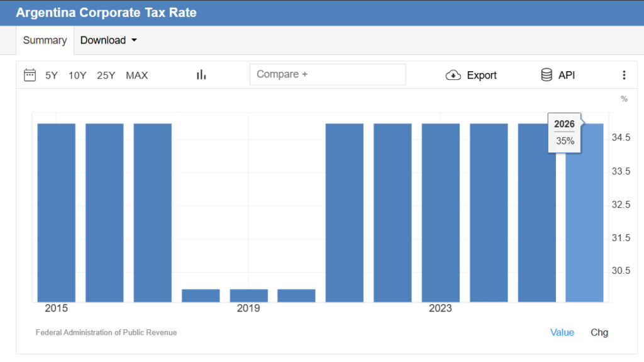This screenshot has height=362, width=644.
Task: Click the API database icon
Action: (547, 75)
